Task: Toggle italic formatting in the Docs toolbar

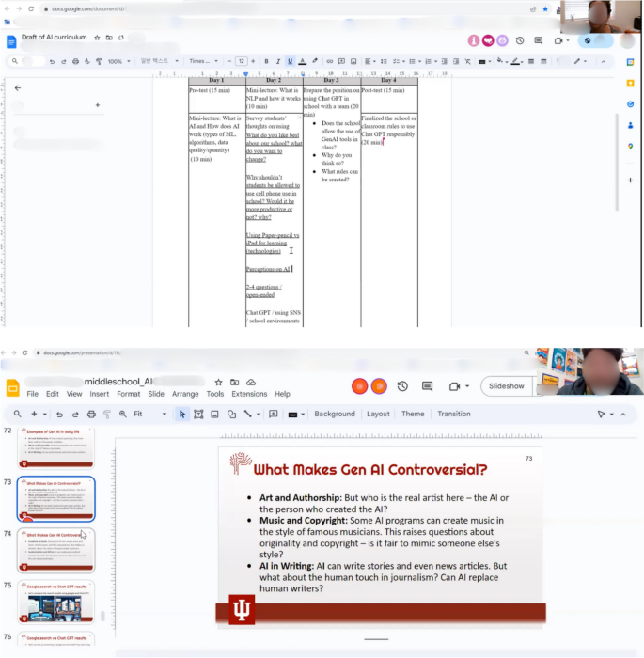Action: 278,61
